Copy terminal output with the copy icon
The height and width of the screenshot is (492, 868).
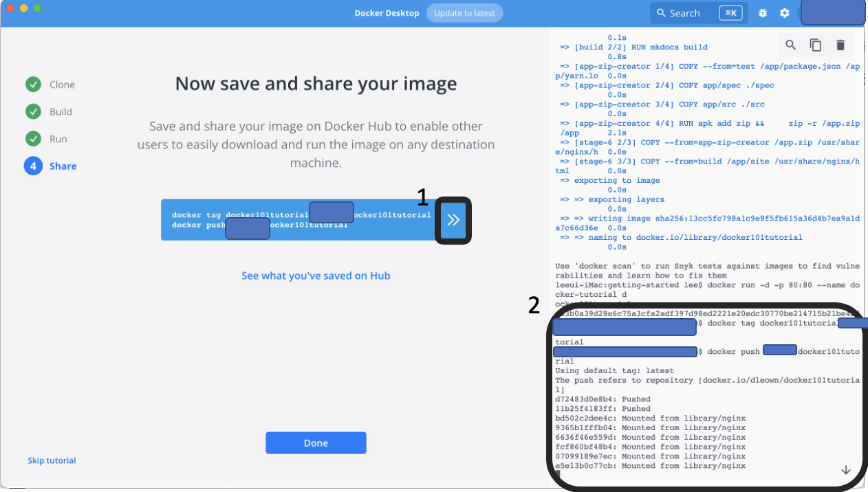(815, 45)
